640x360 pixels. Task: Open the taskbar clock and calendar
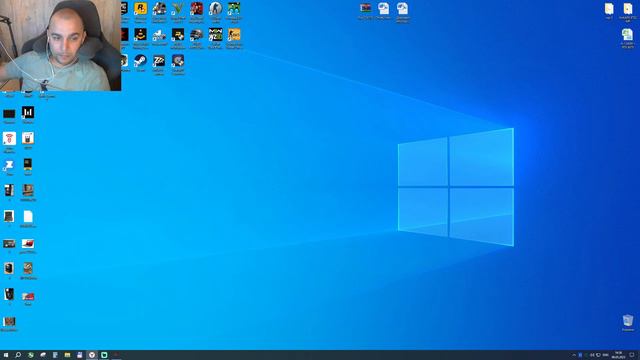[618, 355]
